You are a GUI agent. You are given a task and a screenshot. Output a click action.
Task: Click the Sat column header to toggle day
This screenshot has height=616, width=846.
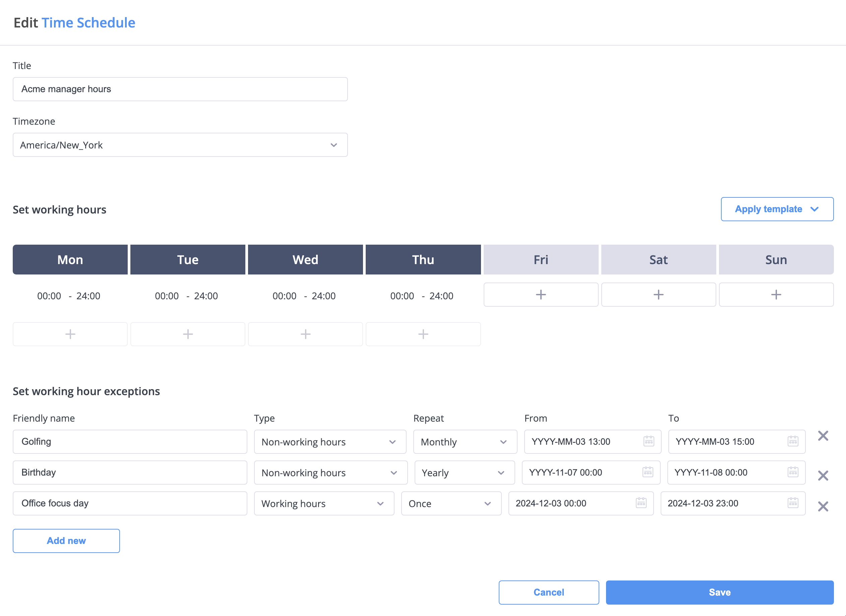click(658, 259)
